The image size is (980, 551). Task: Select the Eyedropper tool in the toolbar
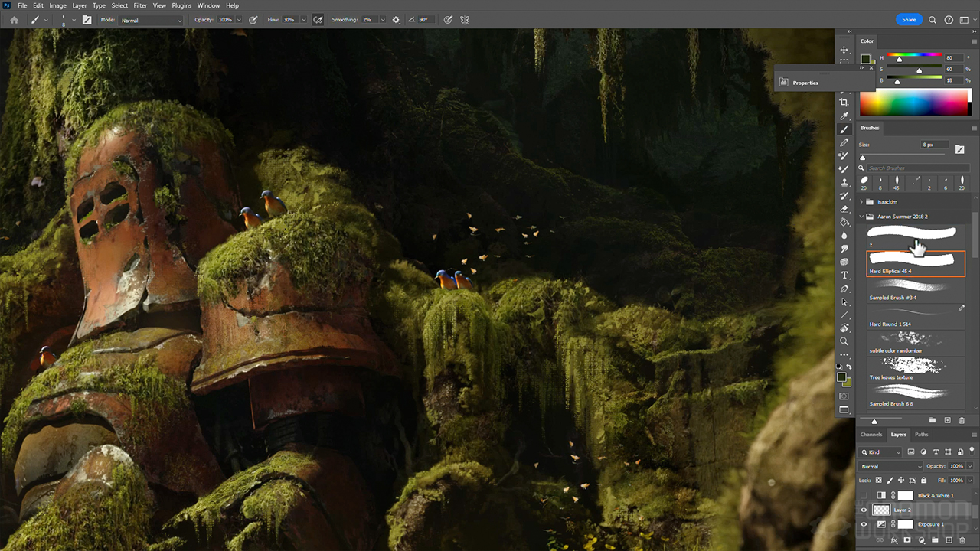tap(844, 116)
